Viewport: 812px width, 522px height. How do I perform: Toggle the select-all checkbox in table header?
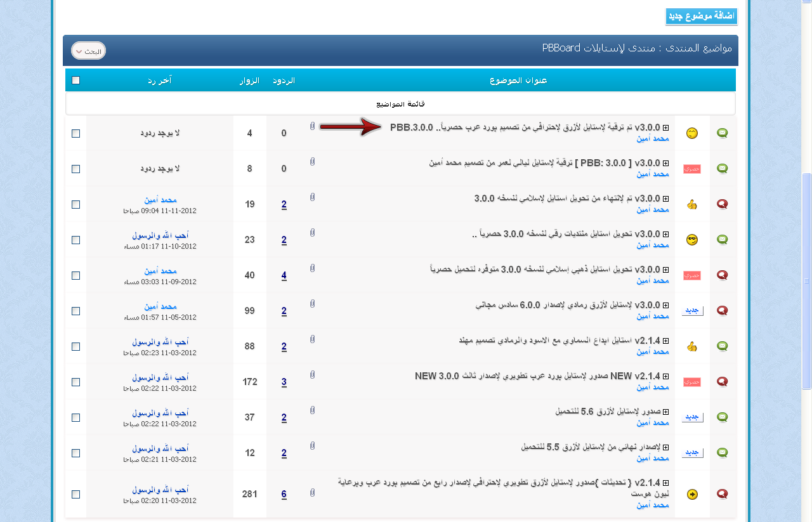tap(76, 81)
